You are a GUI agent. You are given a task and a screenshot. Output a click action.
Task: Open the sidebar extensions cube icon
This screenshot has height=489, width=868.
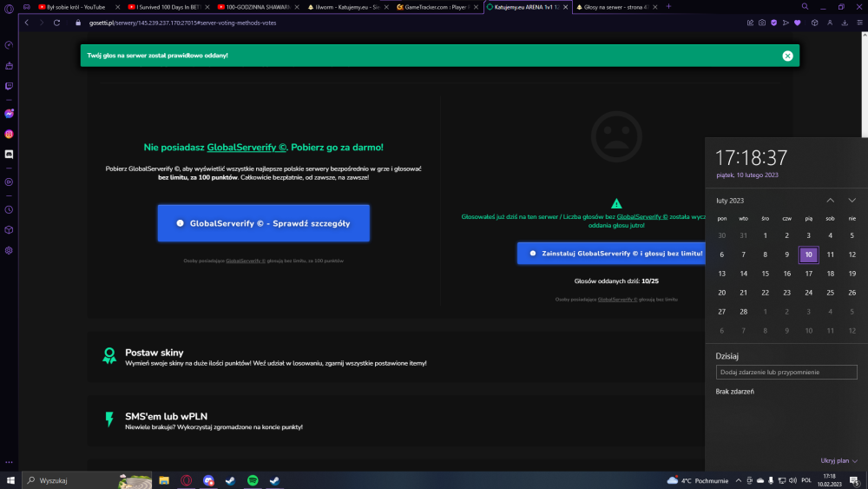[9, 230]
